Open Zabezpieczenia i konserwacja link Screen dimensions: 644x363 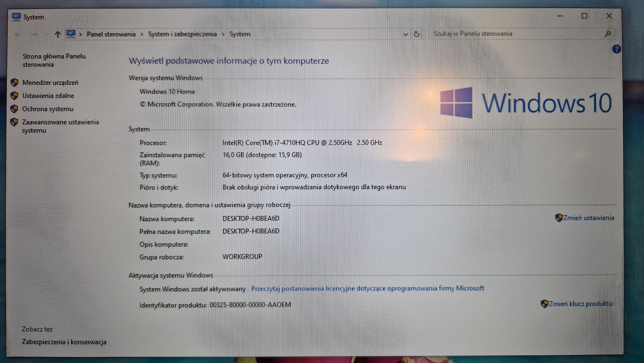click(64, 342)
